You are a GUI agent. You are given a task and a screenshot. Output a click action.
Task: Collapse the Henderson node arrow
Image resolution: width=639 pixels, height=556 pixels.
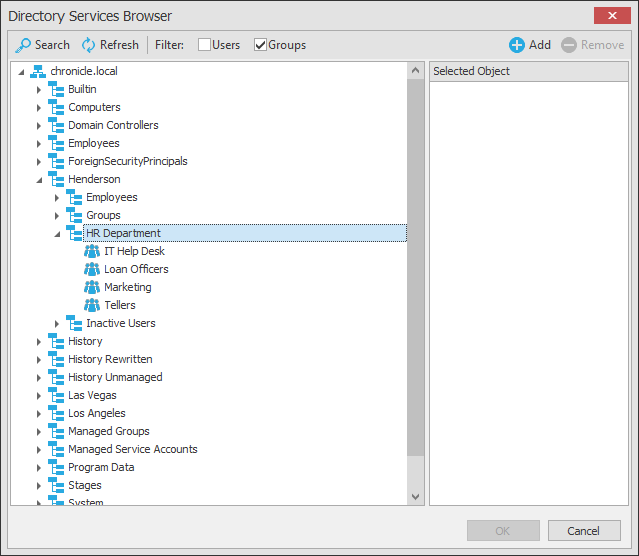(x=39, y=180)
